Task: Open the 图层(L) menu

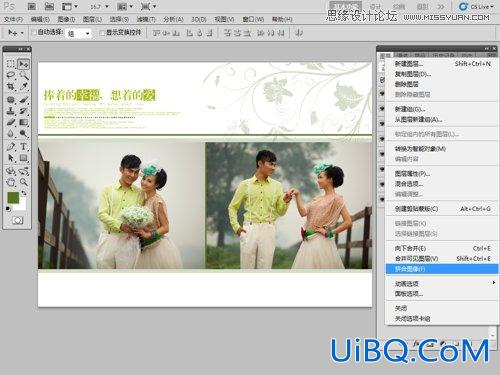Action: (x=92, y=20)
